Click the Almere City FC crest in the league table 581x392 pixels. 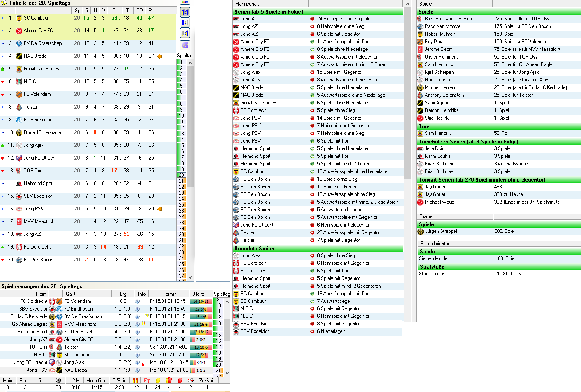pos(19,31)
